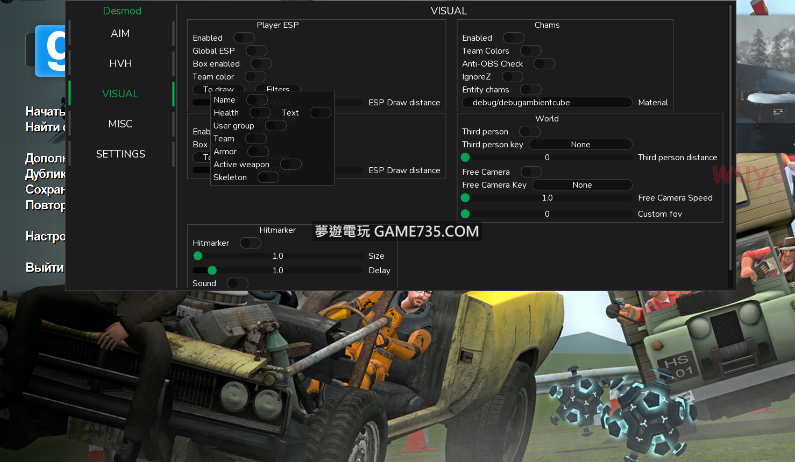Open the MISC tab

(x=121, y=124)
